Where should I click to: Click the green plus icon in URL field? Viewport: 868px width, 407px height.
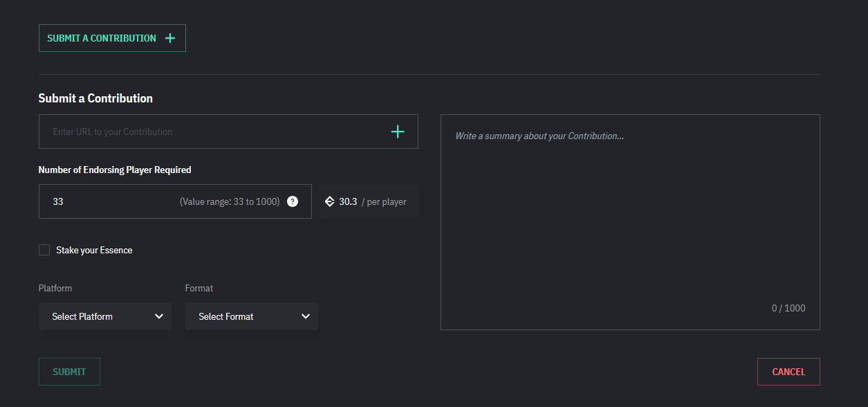pyautogui.click(x=398, y=132)
